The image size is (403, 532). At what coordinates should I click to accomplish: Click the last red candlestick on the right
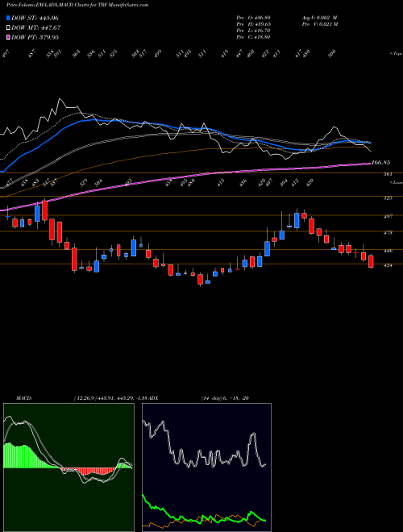[x=371, y=261]
